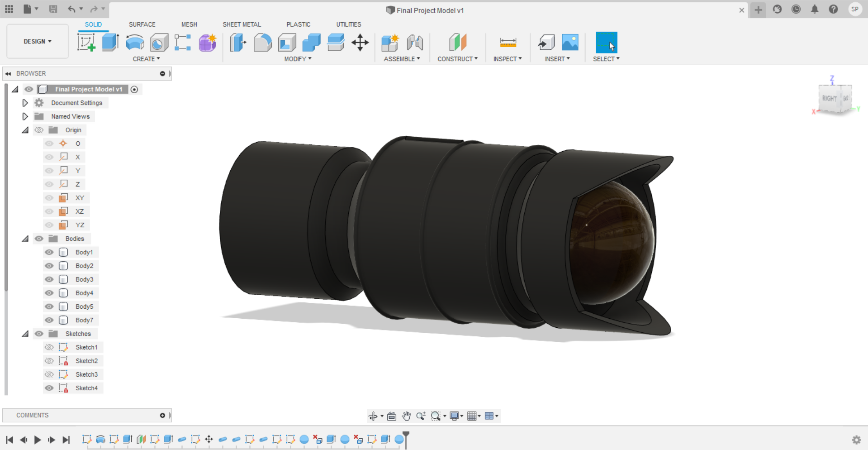Open the ASSEMBLE menu
Screen dimensions: 868x450
(x=402, y=59)
